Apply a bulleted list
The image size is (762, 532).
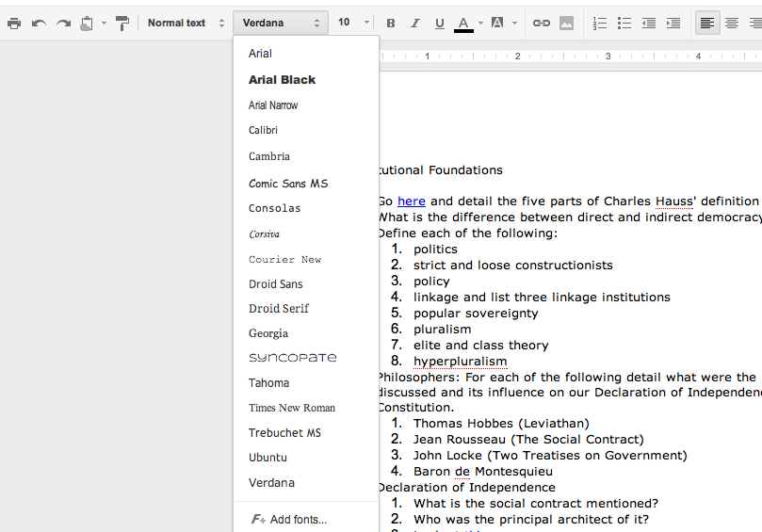coord(624,23)
